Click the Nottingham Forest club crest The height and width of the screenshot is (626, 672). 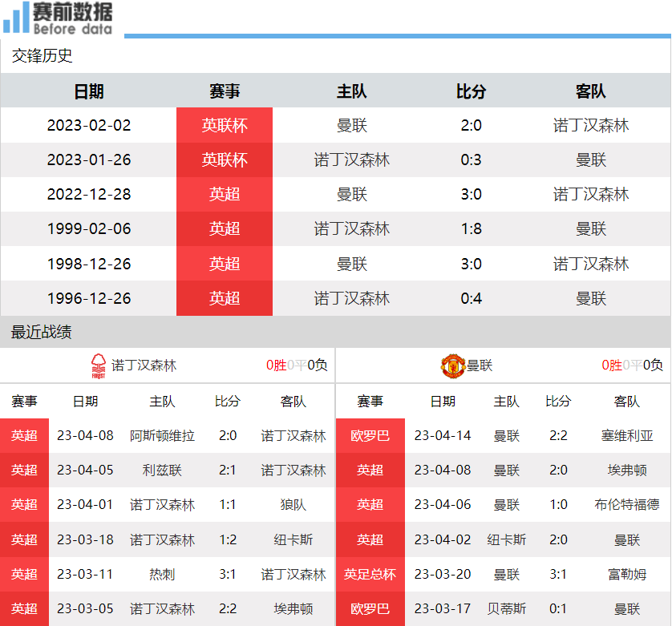pyautogui.click(x=98, y=366)
